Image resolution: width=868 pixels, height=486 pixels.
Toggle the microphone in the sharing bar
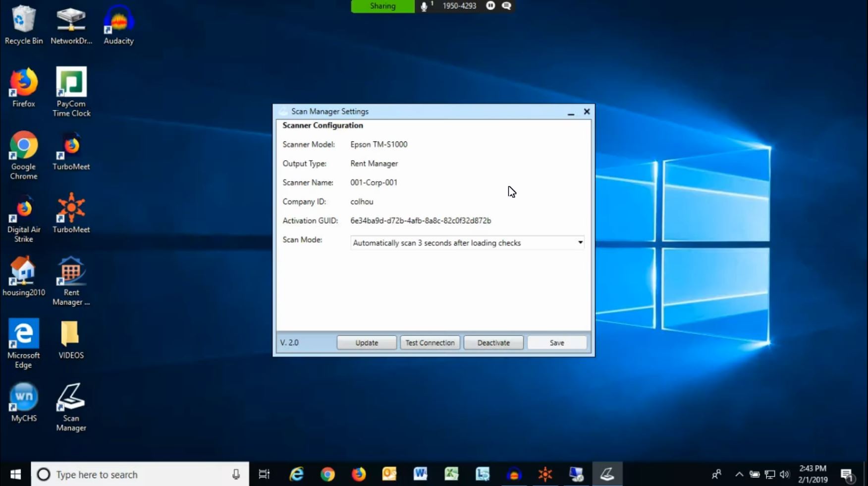coord(425,6)
